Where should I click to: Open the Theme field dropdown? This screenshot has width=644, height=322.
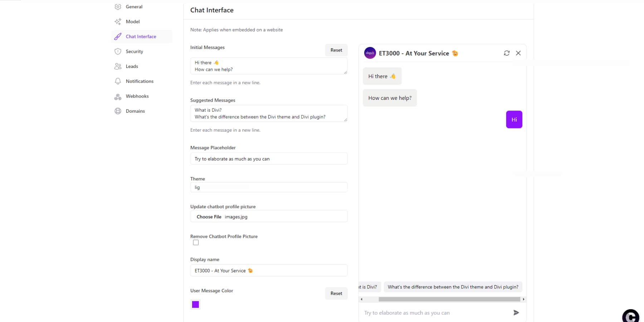(x=268, y=187)
